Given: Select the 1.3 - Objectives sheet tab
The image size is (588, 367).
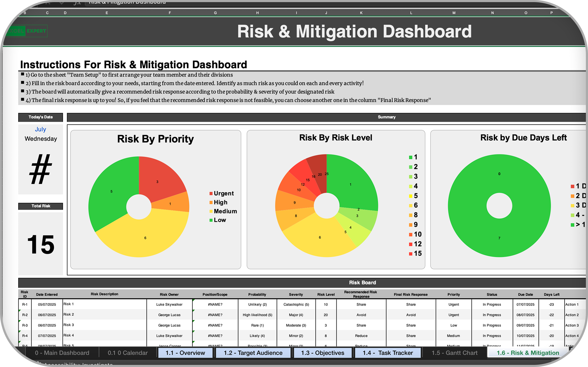Looking at the screenshot, I should 322,353.
